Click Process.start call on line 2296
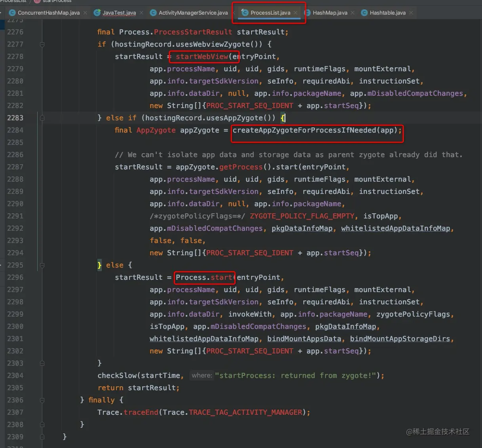Viewport: 482px width, 448px height. [x=204, y=277]
